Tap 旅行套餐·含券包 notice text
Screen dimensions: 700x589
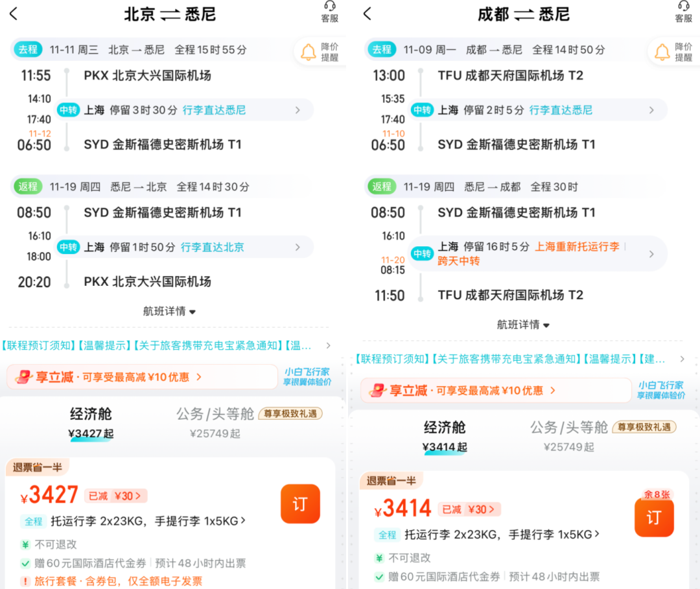pyautogui.click(x=119, y=581)
